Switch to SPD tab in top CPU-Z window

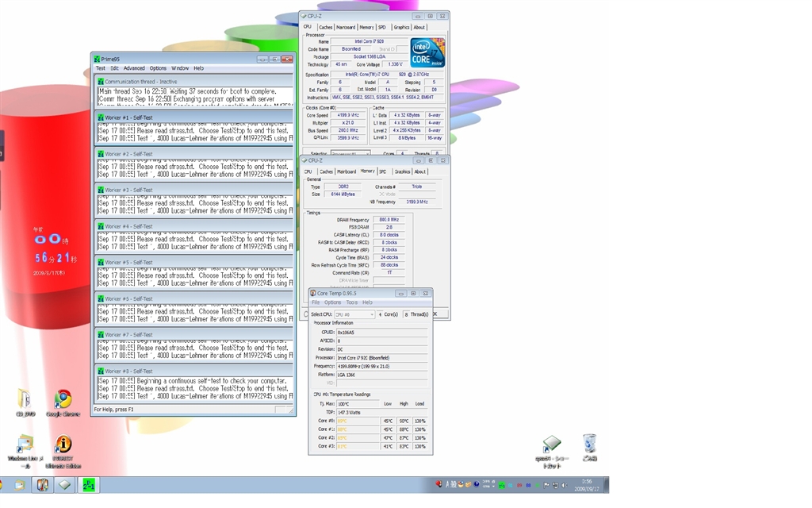tap(382, 28)
